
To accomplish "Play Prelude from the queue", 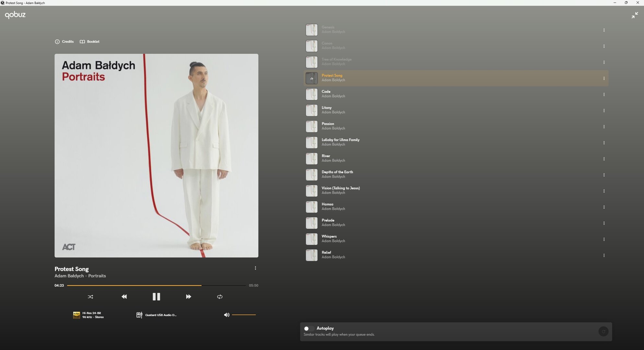I will coord(456,223).
